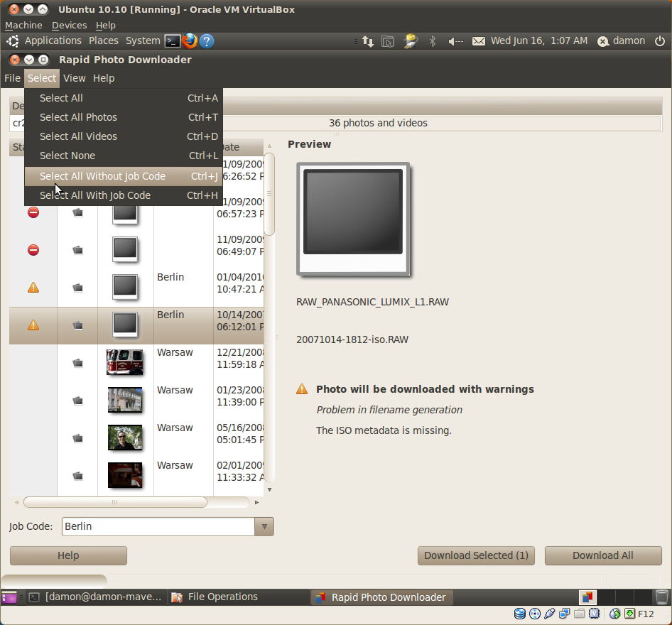Screen dimensions: 672x625
Task: Expand the damon user menu
Action: 622,41
